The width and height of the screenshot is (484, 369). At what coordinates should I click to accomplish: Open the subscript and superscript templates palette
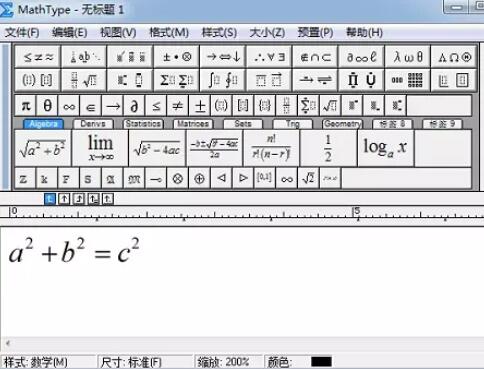coord(131,80)
